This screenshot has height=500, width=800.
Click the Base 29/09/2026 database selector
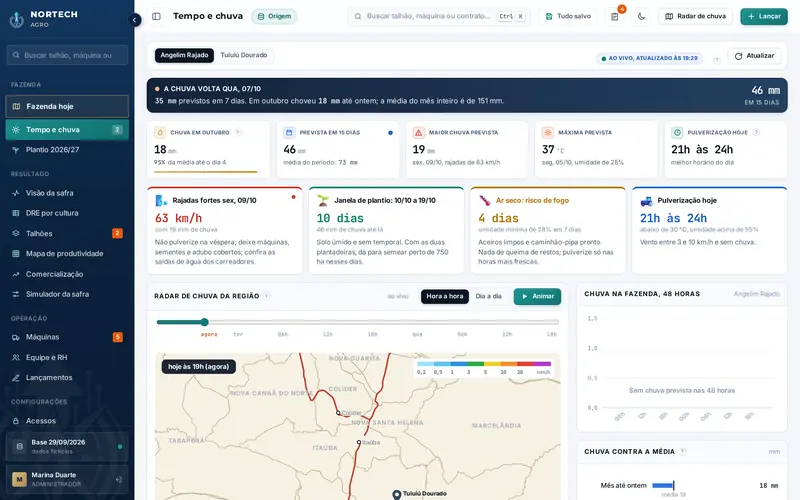(x=67, y=446)
